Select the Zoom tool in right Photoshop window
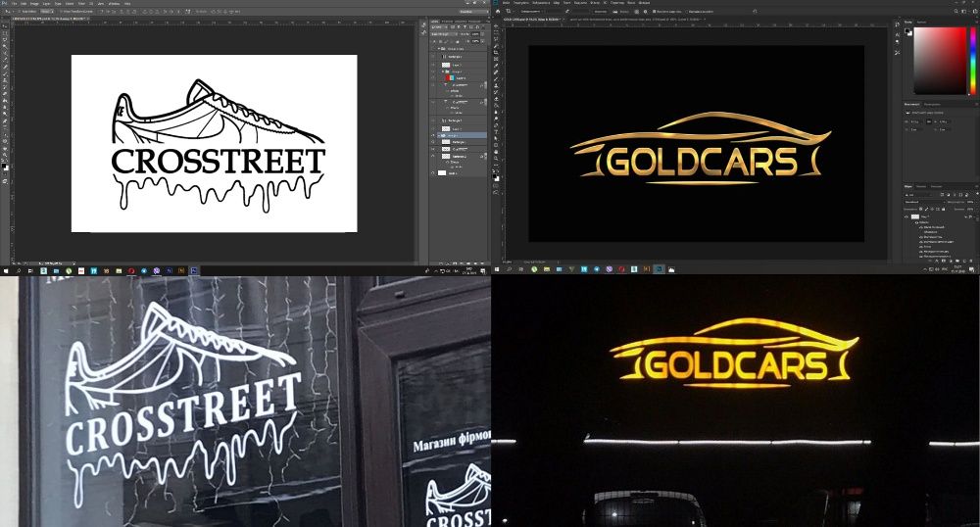This screenshot has height=527, width=980. click(x=496, y=159)
